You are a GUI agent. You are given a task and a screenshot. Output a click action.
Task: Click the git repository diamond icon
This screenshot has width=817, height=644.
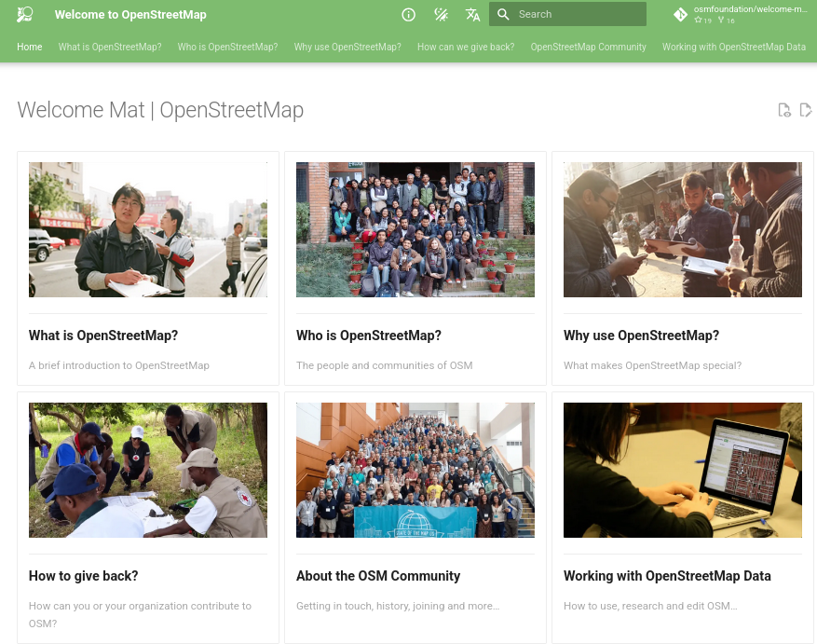pyautogui.click(x=680, y=15)
